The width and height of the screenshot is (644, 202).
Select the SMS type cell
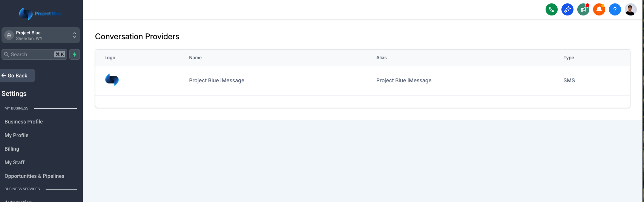point(569,80)
